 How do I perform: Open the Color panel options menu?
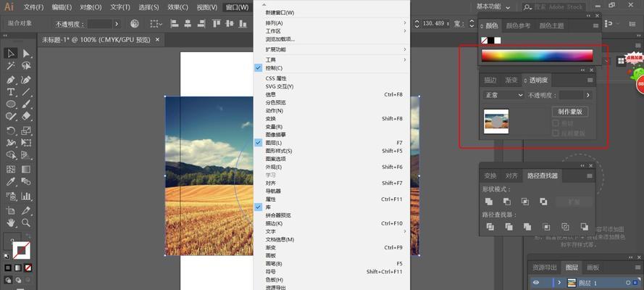click(x=596, y=25)
